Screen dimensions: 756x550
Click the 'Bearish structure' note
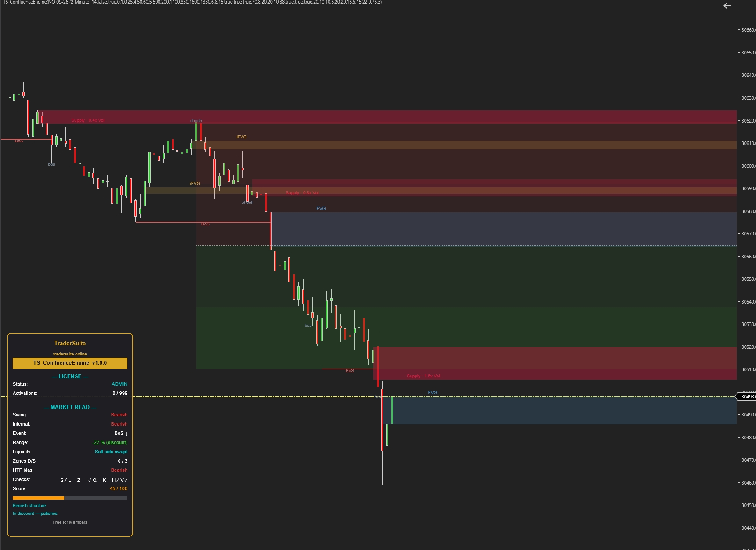pos(29,506)
